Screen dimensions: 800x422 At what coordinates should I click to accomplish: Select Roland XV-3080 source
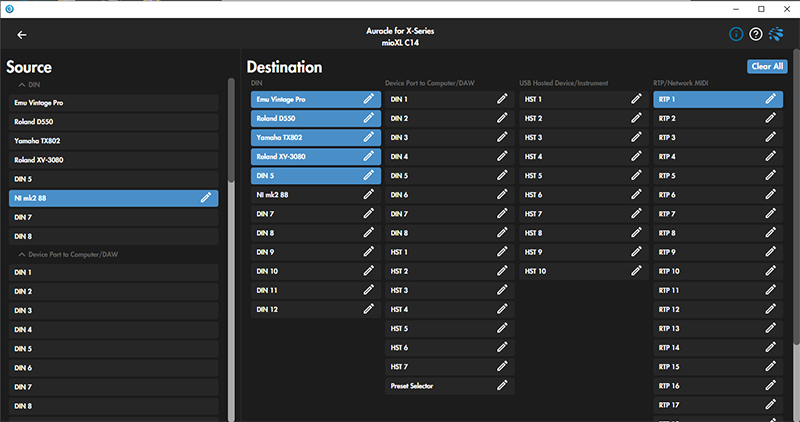[113, 160]
